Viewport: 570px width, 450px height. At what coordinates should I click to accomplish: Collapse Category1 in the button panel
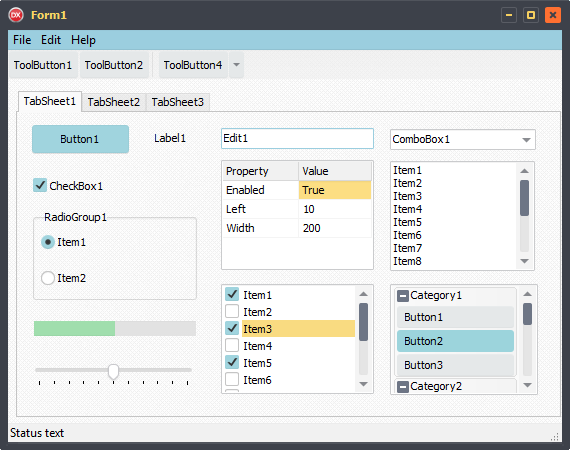(403, 296)
